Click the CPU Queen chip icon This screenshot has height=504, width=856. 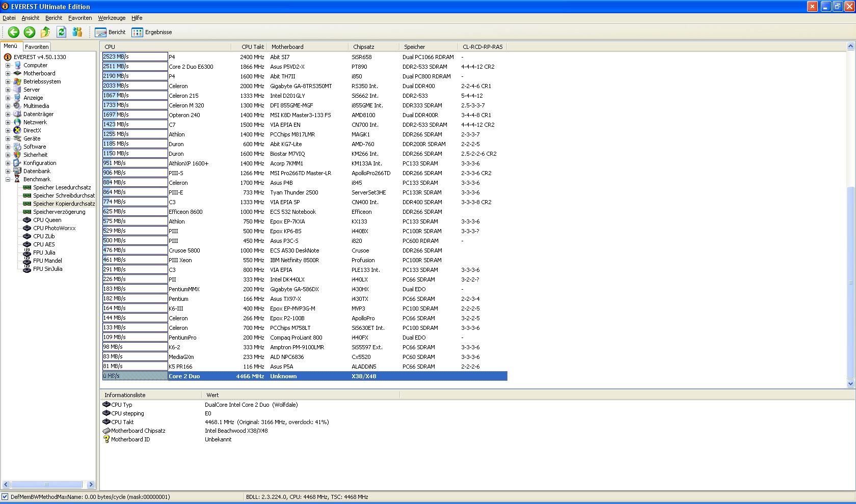[x=27, y=220]
